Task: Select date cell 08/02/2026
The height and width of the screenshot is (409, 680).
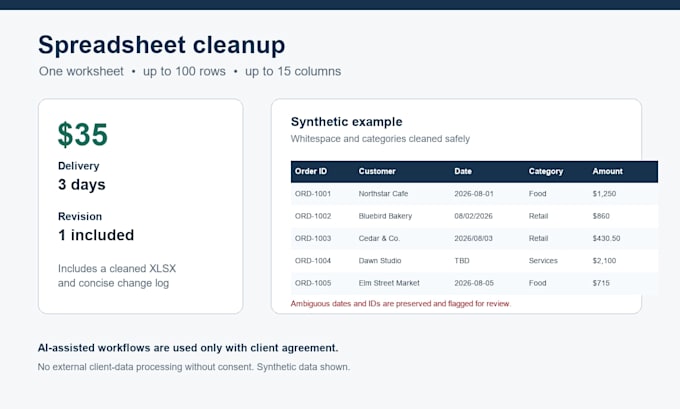Action: [x=474, y=216]
